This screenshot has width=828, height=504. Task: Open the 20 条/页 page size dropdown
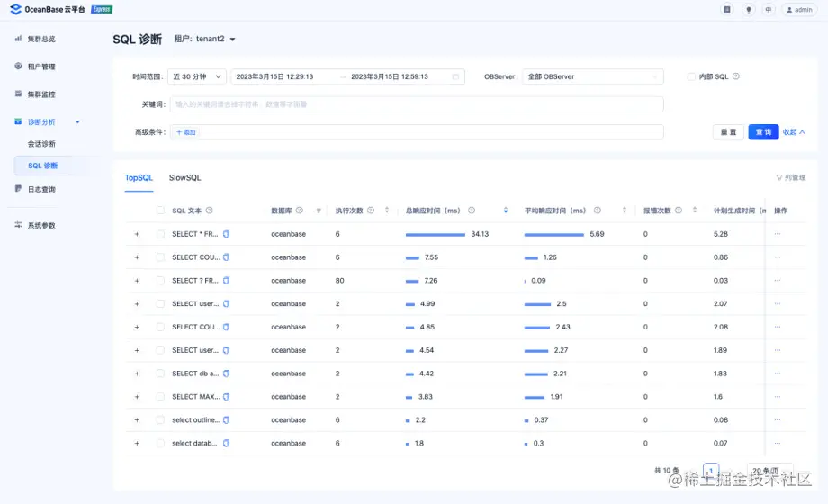[770, 470]
